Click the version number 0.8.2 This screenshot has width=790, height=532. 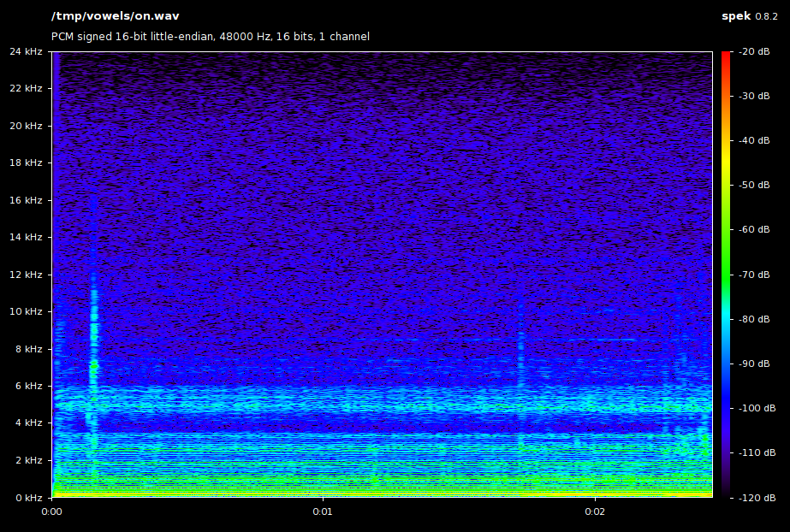click(768, 16)
